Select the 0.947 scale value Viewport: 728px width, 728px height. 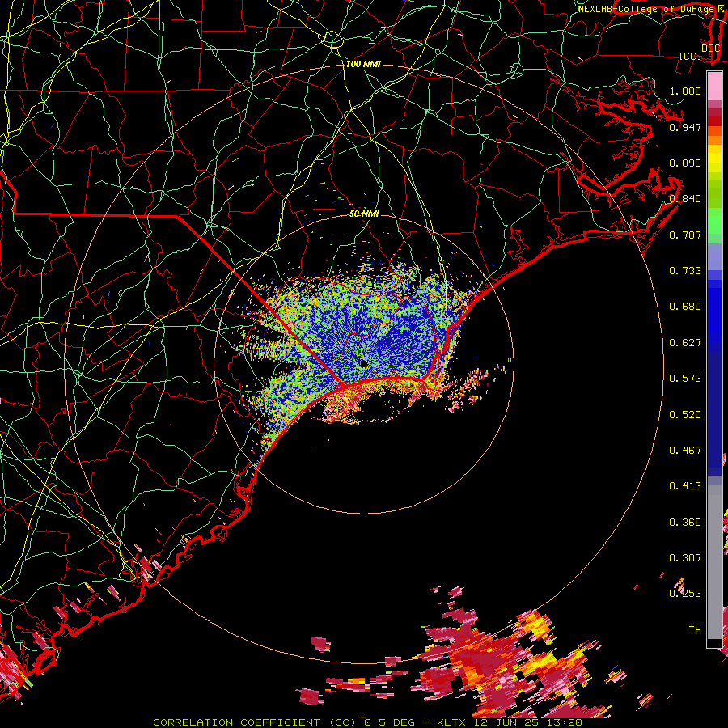(685, 127)
